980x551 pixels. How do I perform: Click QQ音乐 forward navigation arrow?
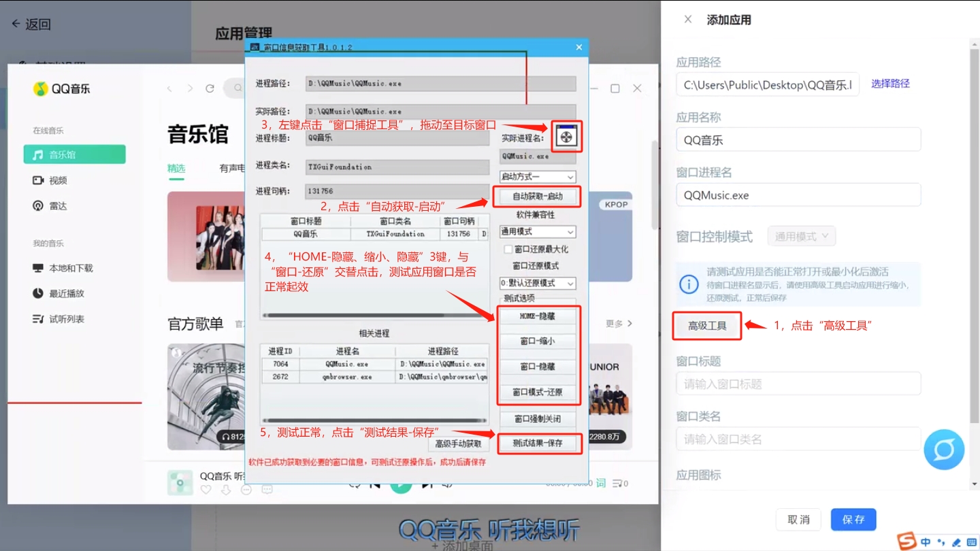pyautogui.click(x=190, y=88)
